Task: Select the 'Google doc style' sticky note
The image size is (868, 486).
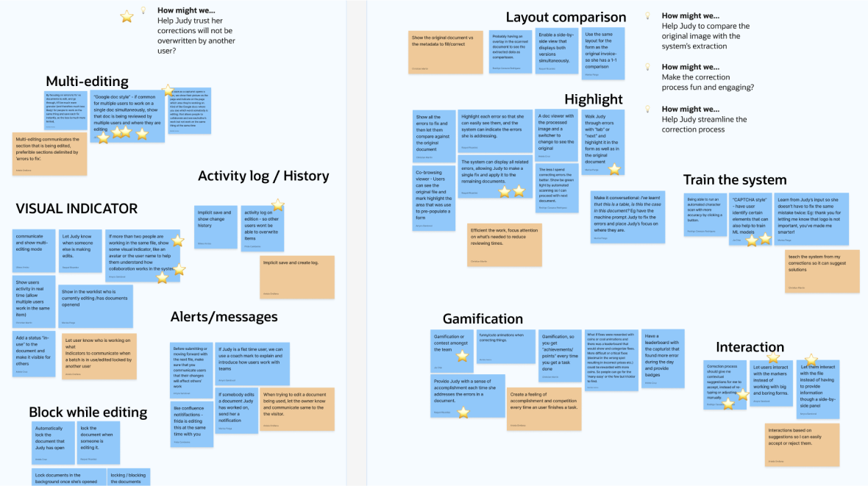Action: 127,117
